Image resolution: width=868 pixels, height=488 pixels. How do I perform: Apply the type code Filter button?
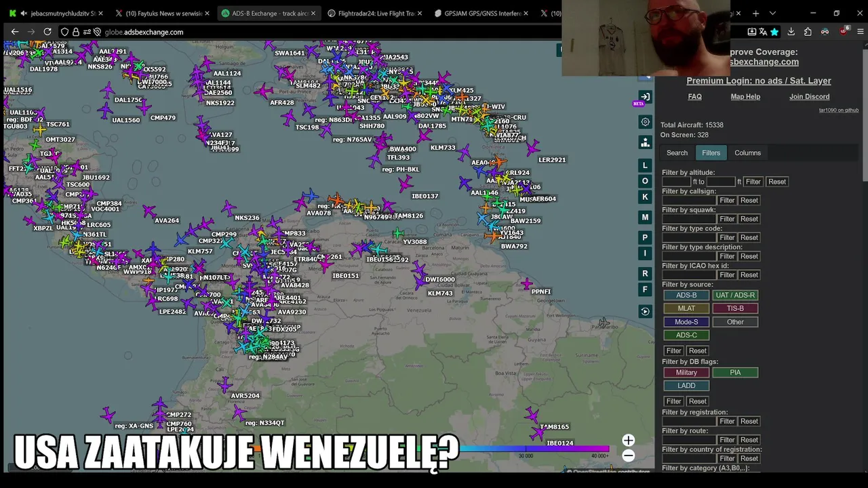727,238
